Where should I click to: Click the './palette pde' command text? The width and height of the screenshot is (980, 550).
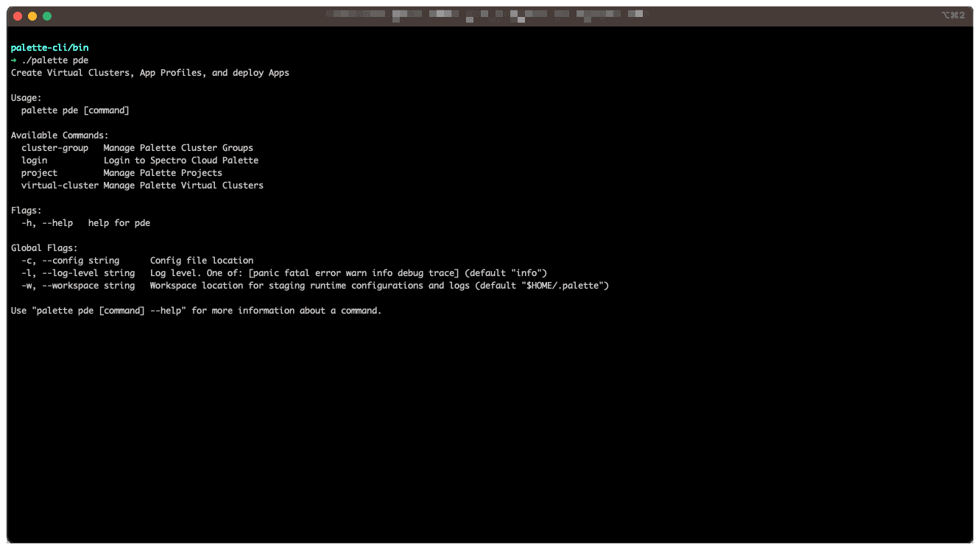click(55, 60)
